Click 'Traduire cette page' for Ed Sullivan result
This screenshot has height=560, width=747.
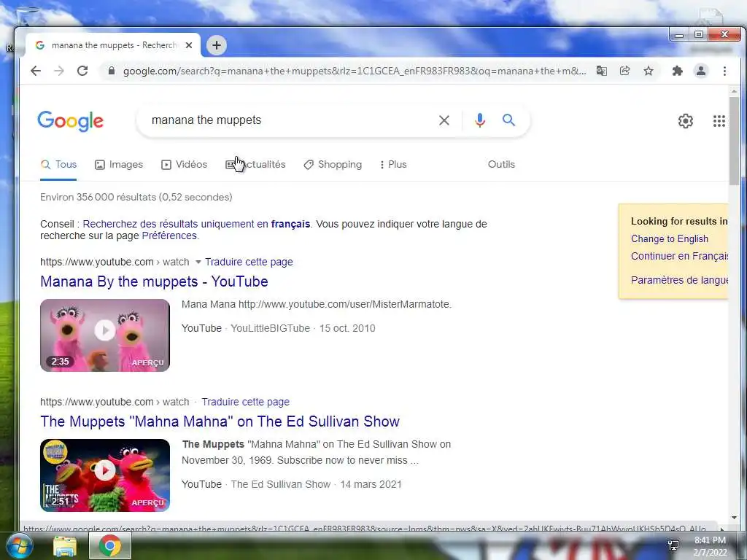point(245,402)
